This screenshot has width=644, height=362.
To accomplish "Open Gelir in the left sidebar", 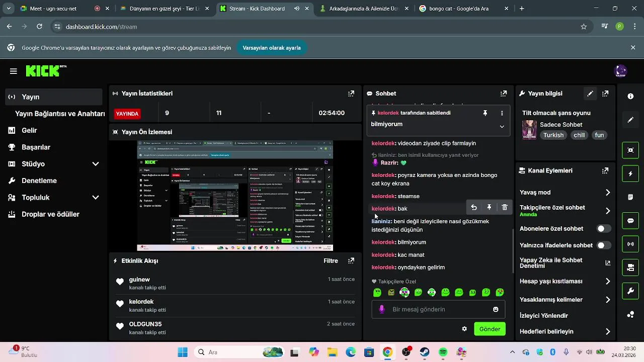I will pyautogui.click(x=29, y=130).
